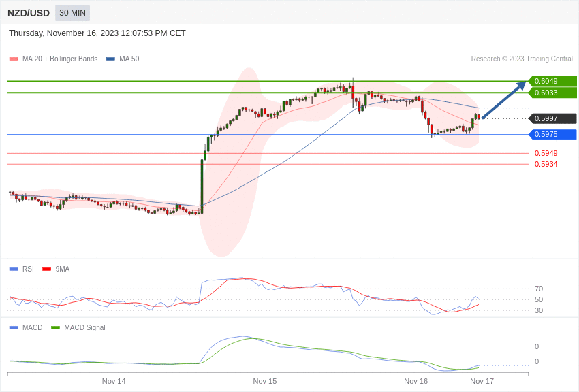Click the 9MA legend swatch
This screenshot has width=579, height=392.
pyautogui.click(x=47, y=269)
